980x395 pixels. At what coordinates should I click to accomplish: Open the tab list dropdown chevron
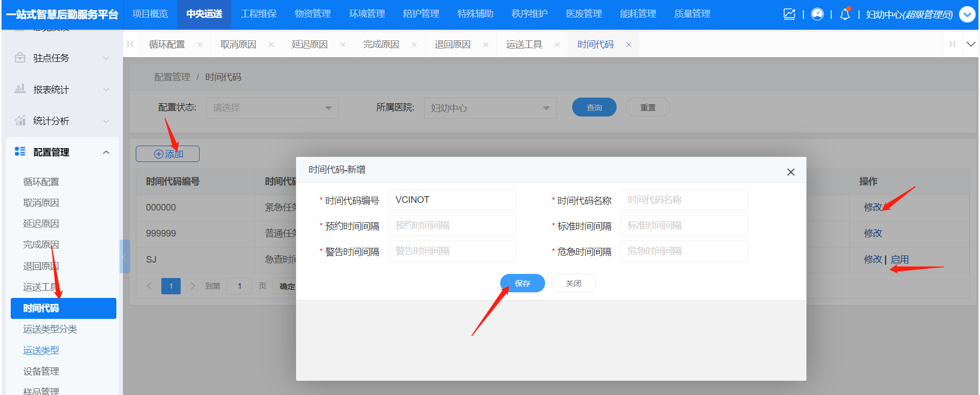971,44
